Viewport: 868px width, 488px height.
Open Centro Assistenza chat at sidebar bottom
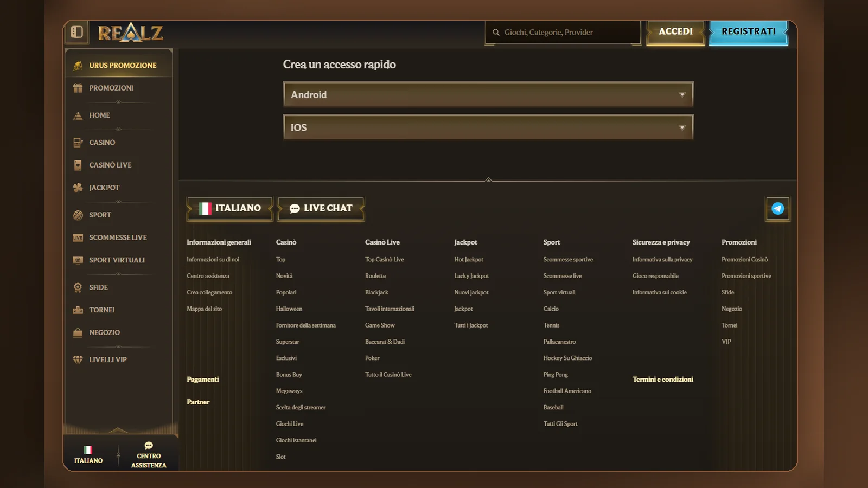tap(149, 455)
